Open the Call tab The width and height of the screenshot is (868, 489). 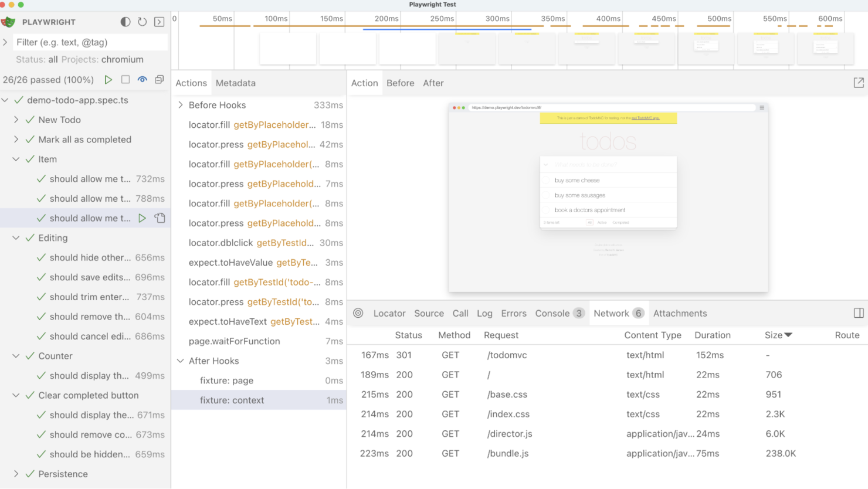click(x=460, y=313)
